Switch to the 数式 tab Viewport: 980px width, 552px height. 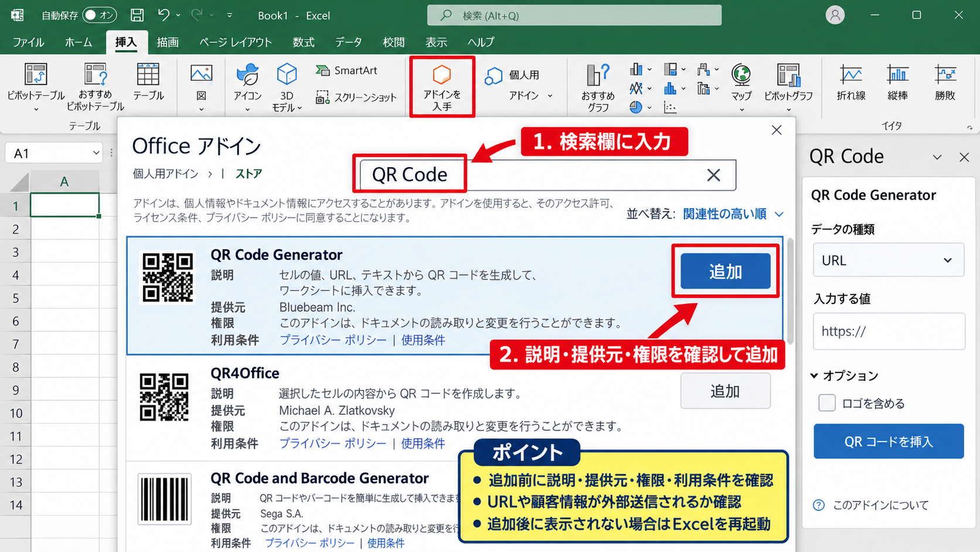click(x=304, y=42)
